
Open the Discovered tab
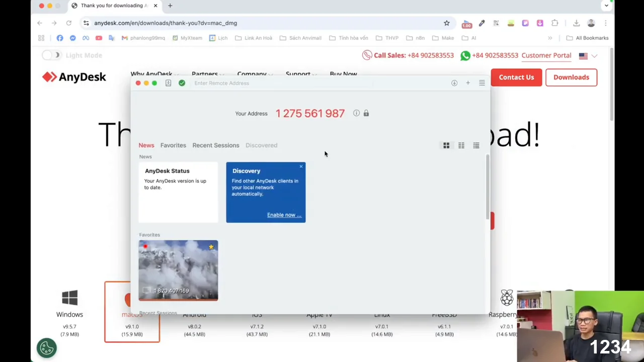261,145
